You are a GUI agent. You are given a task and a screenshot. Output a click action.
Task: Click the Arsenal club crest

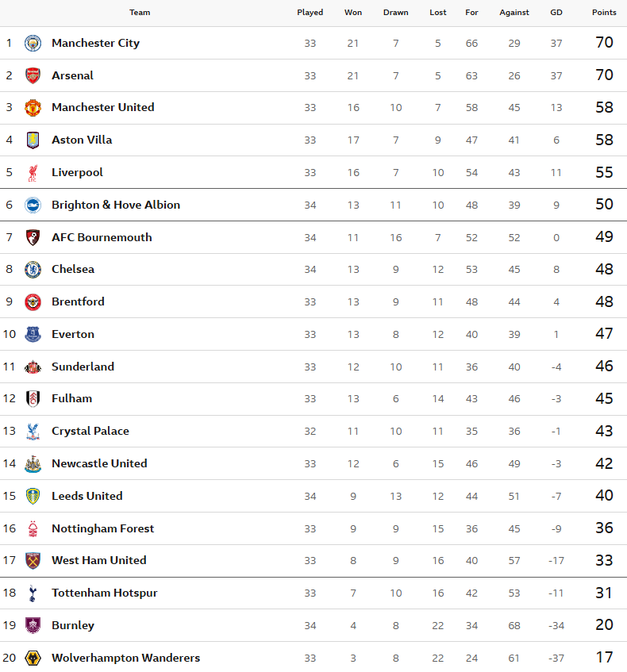coord(33,75)
